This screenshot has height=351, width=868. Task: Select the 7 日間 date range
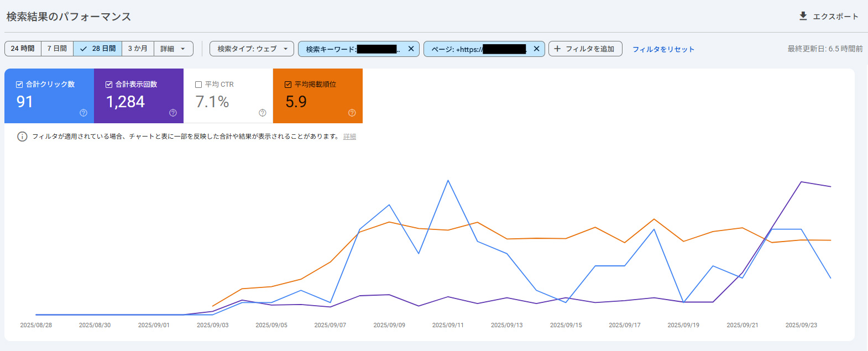[x=57, y=49]
